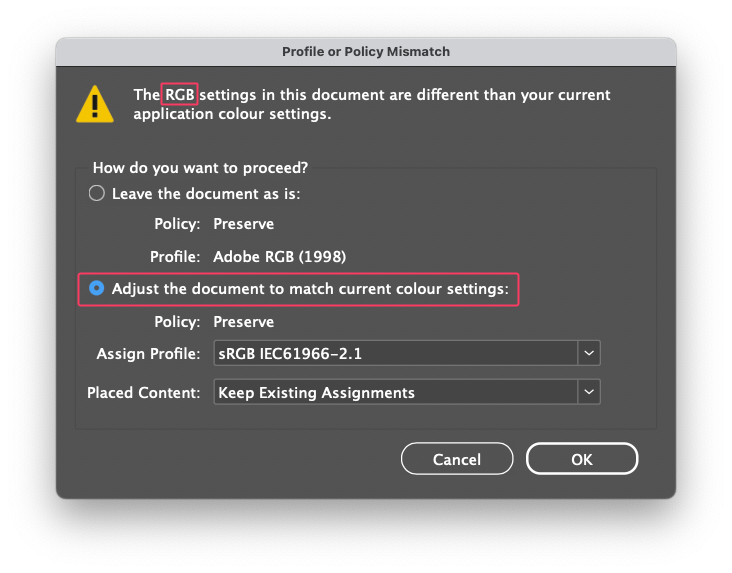The width and height of the screenshot is (732, 573).
Task: Click the Profile or Policy Mismatch title bar
Action: pos(366,52)
